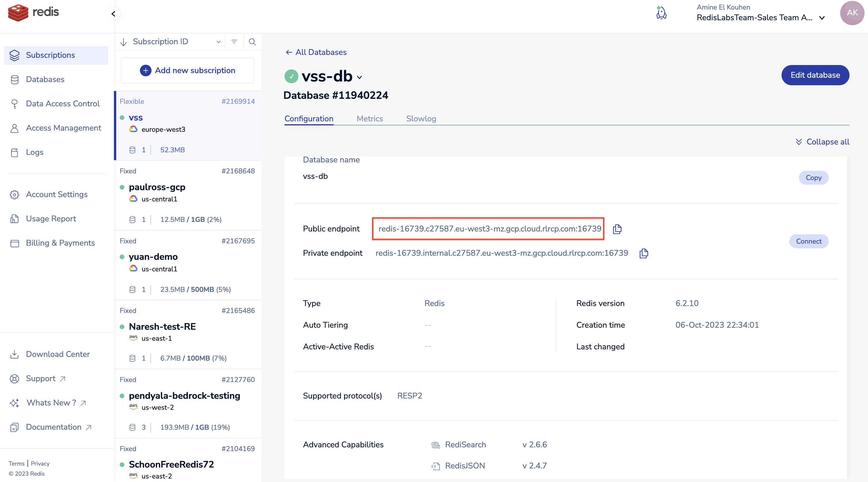Copy the public endpoint via its icon
The image size is (868, 482).
pos(617,229)
